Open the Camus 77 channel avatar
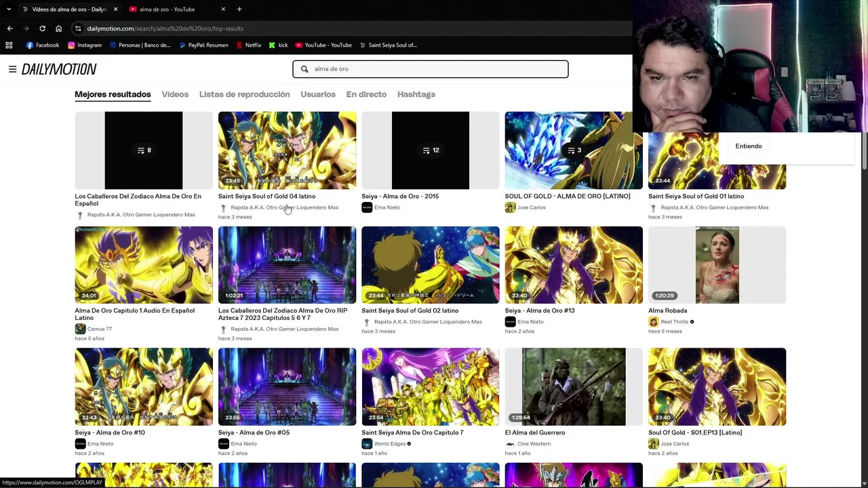868x488 pixels. (80, 329)
